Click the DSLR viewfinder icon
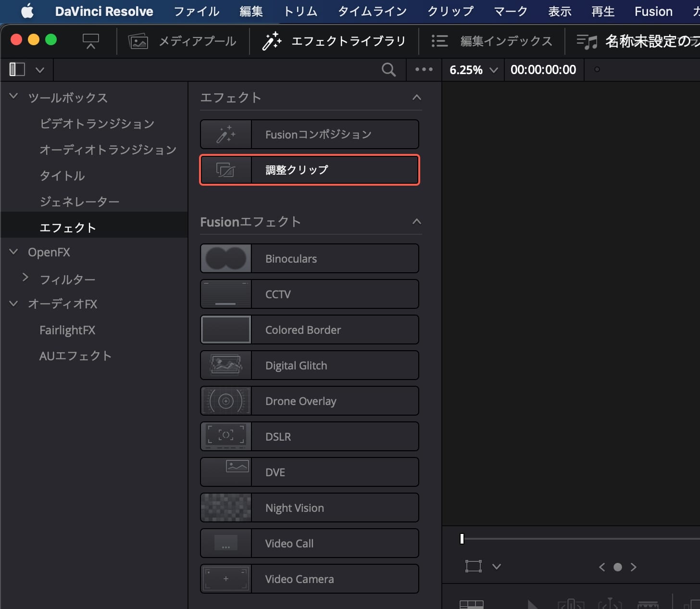700x609 pixels. pos(226,437)
